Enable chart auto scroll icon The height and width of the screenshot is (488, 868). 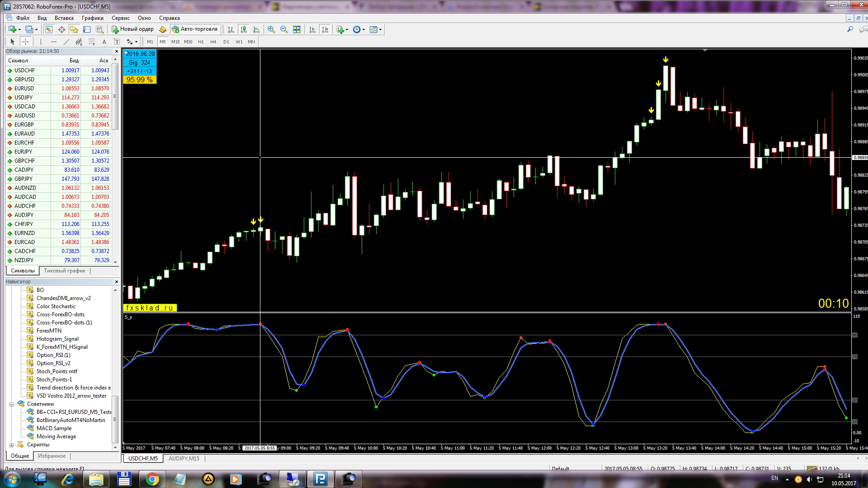(x=312, y=29)
